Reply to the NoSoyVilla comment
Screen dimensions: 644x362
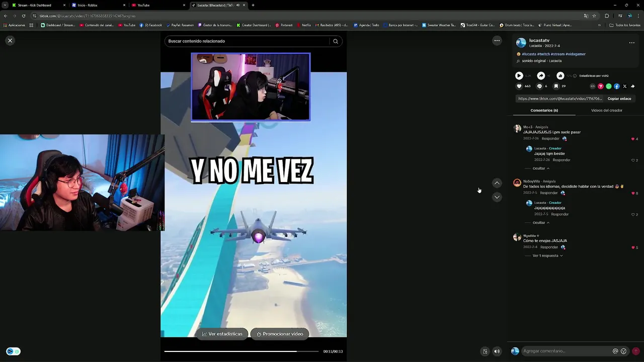click(548, 193)
